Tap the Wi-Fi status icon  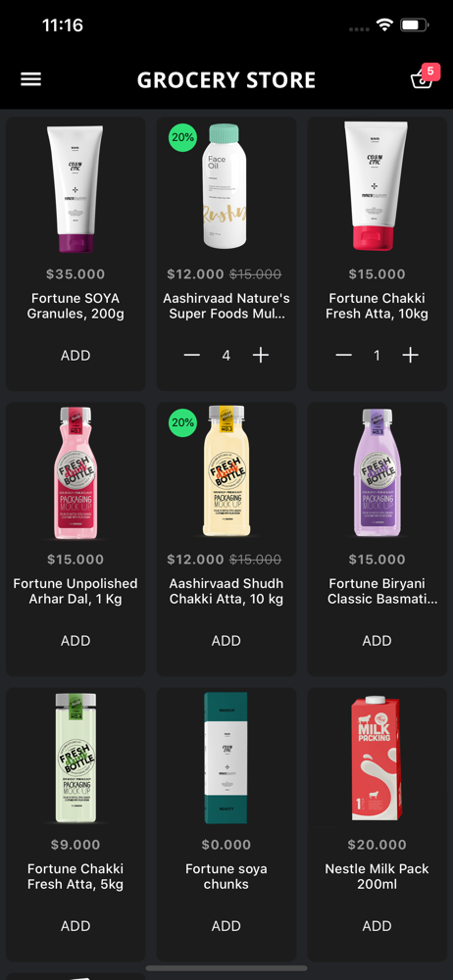click(x=384, y=25)
